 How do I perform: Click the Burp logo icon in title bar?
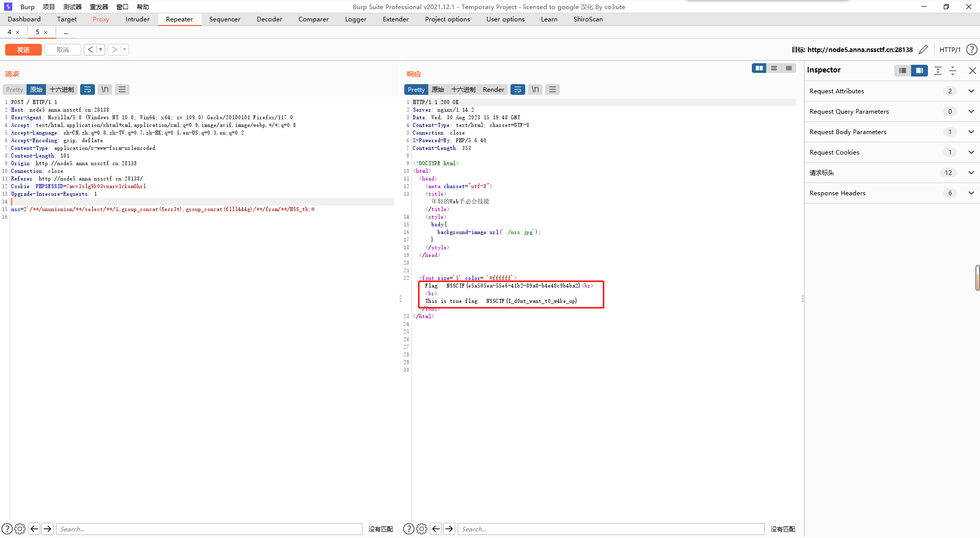pos(8,7)
